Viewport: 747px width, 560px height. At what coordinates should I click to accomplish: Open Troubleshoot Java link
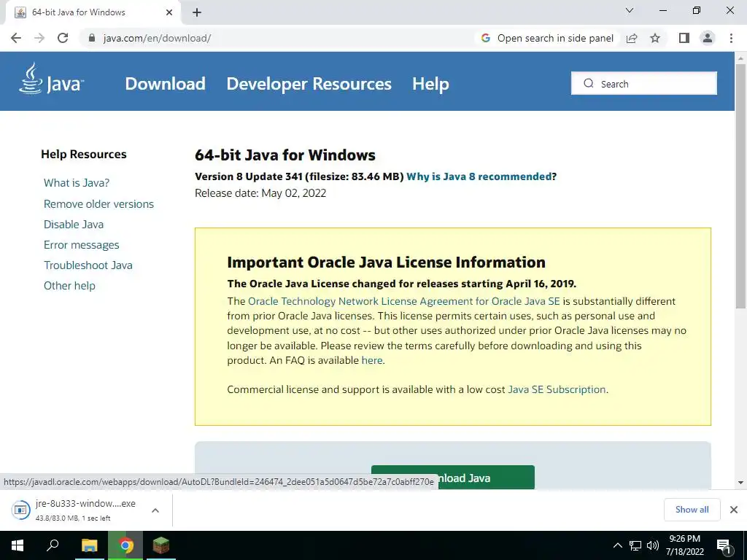[88, 265]
